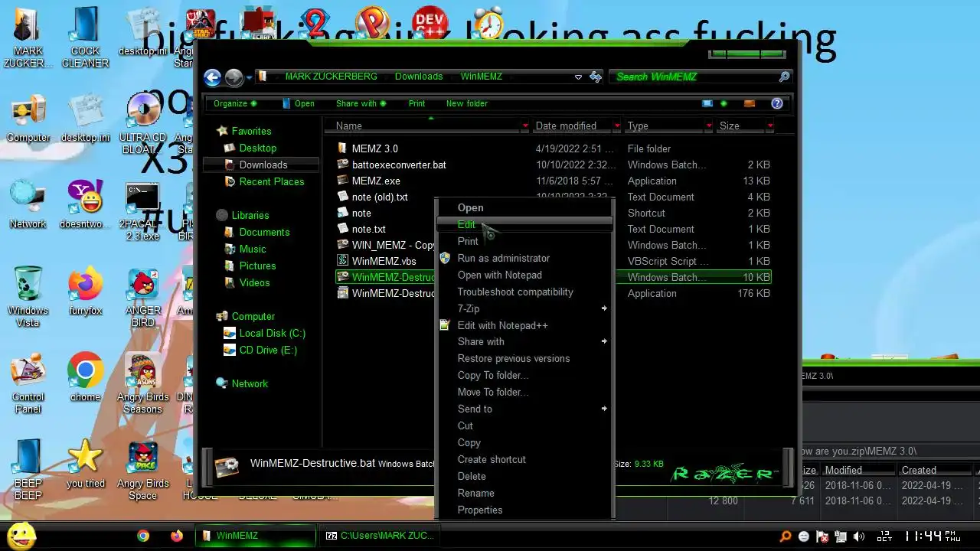Select the chome Chrome desktop icon
980x551 pixels.
coord(85,377)
